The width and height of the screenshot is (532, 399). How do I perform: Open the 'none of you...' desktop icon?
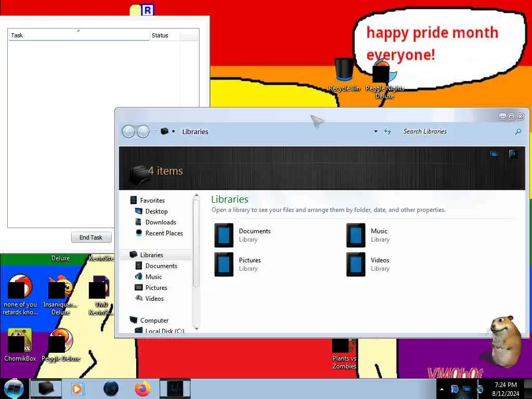[x=20, y=295]
